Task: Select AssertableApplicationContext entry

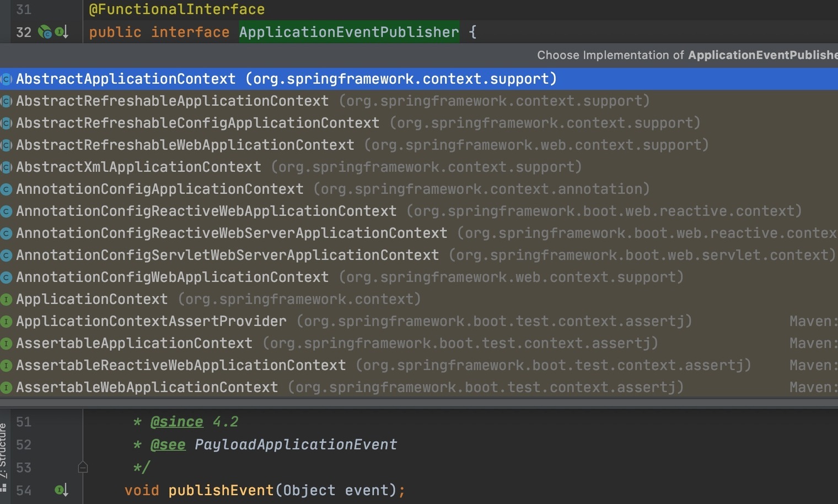Action: [x=419, y=343]
